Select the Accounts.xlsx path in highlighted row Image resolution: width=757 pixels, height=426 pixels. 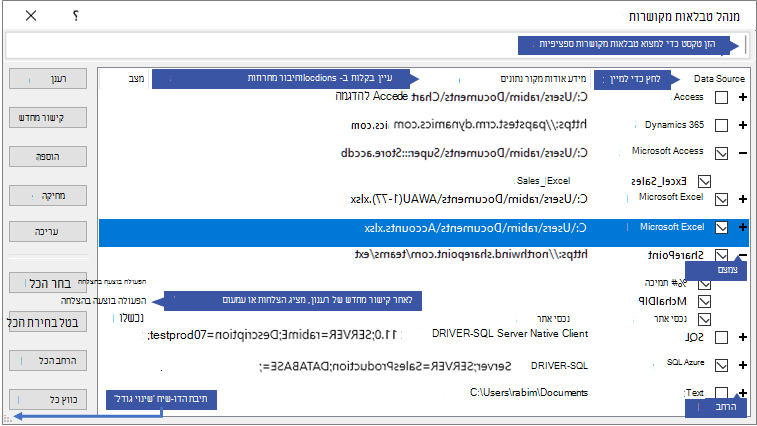point(476,228)
